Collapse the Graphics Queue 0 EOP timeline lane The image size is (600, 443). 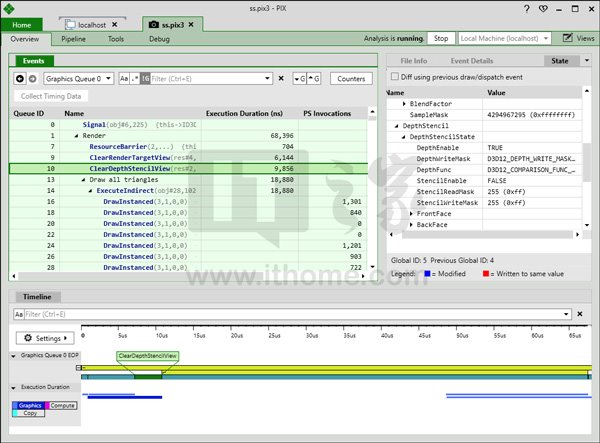[x=12, y=356]
